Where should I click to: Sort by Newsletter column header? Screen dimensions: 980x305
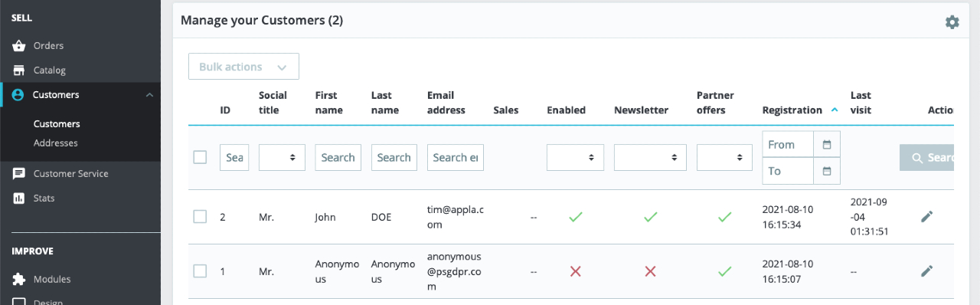[642, 110]
